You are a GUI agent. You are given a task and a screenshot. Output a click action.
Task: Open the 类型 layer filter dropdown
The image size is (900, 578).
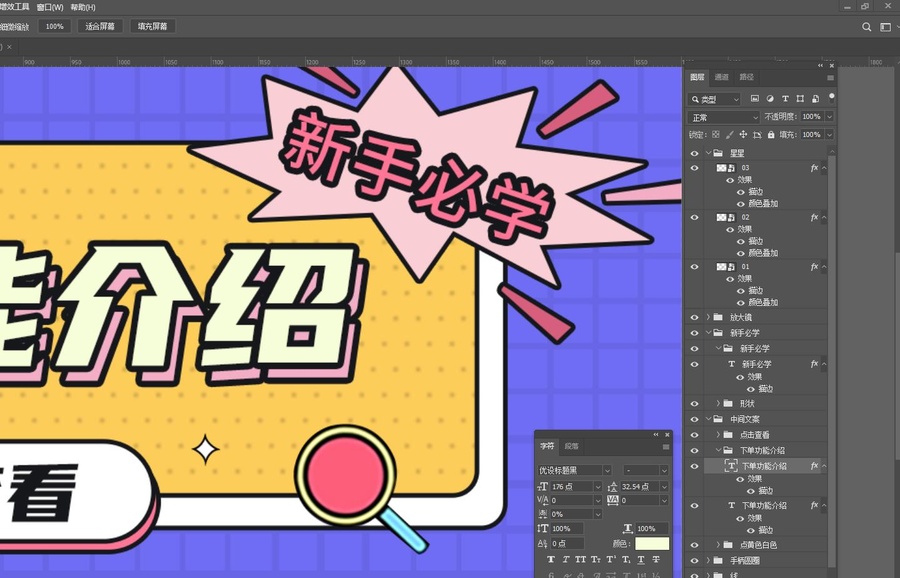(x=714, y=99)
